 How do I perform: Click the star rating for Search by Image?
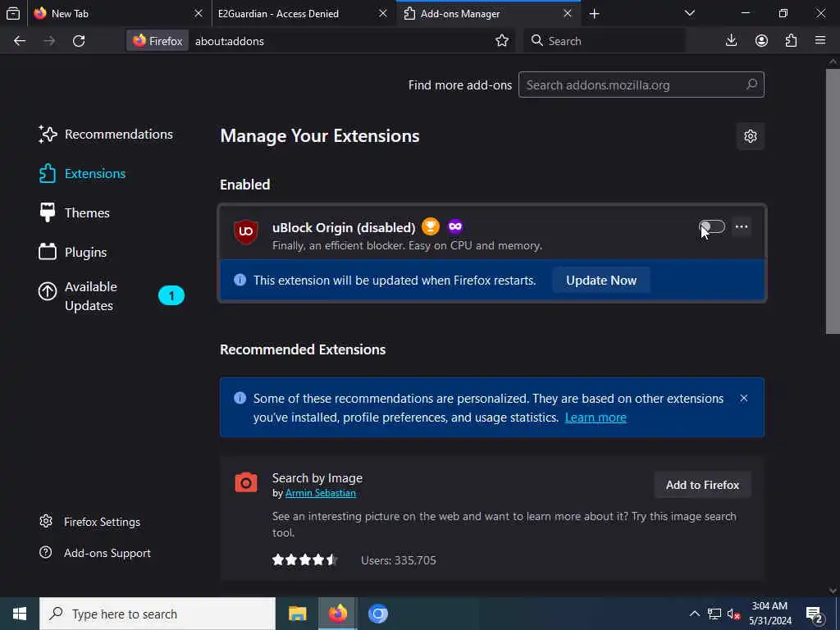tap(305, 560)
